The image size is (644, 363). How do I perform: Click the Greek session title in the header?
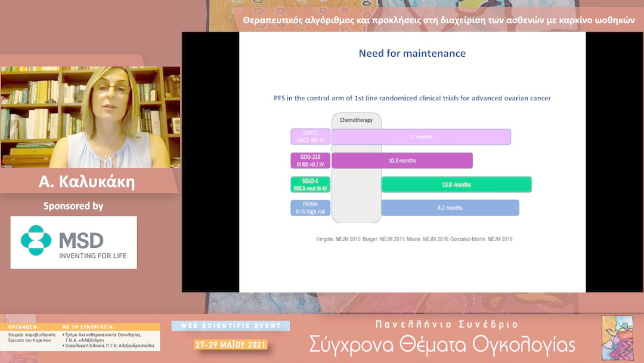click(x=439, y=20)
